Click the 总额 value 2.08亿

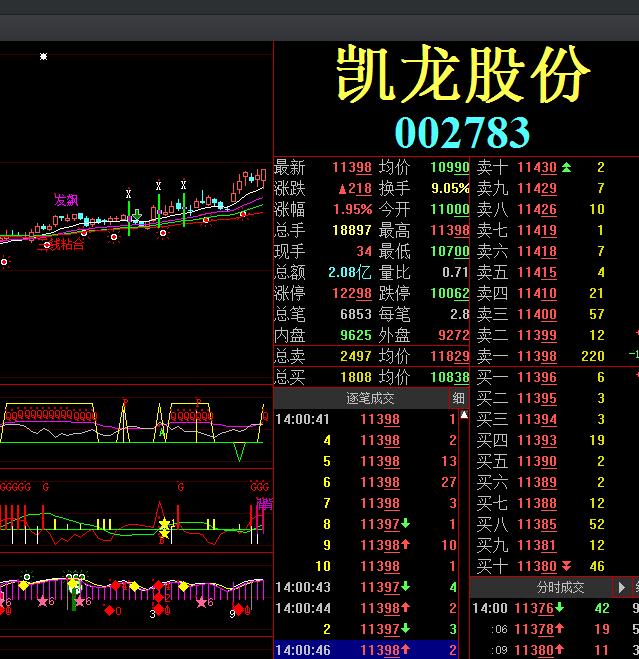pyautogui.click(x=350, y=272)
